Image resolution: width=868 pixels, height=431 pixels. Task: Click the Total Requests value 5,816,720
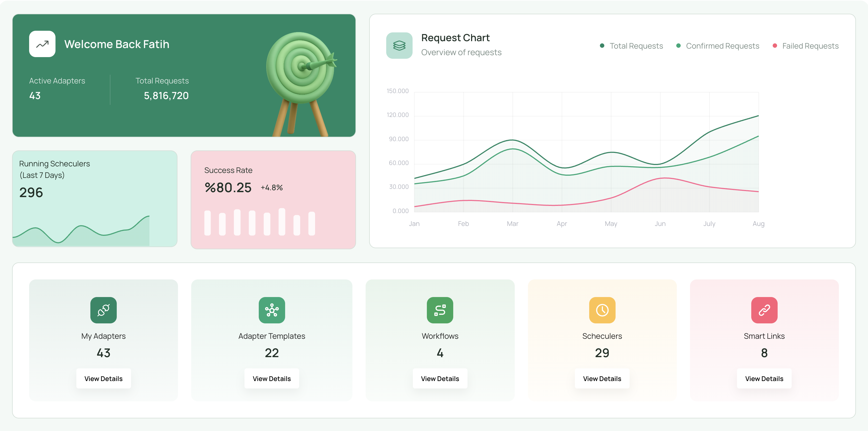pos(166,96)
